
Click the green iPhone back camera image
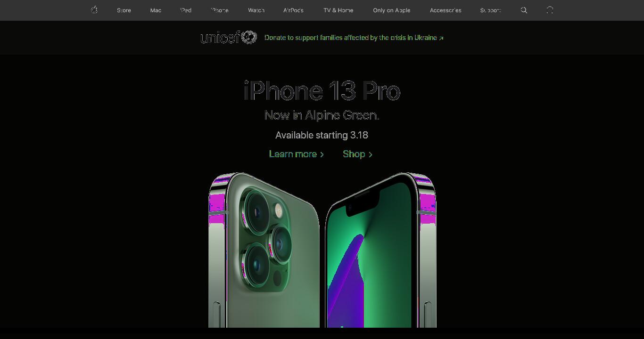point(264,250)
